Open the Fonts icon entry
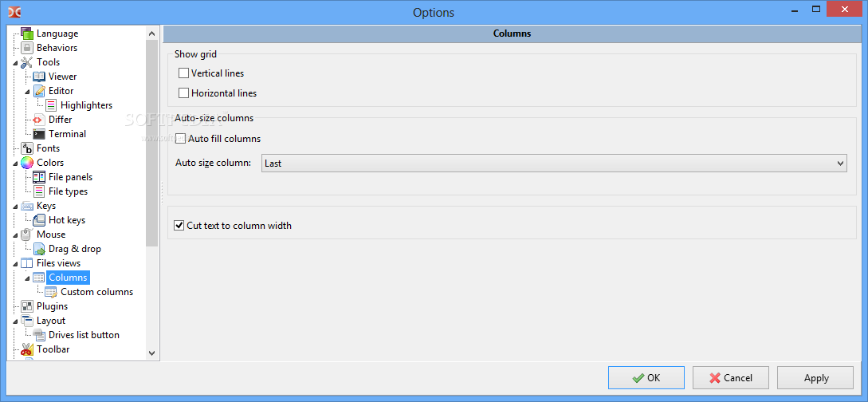 pyautogui.click(x=27, y=148)
